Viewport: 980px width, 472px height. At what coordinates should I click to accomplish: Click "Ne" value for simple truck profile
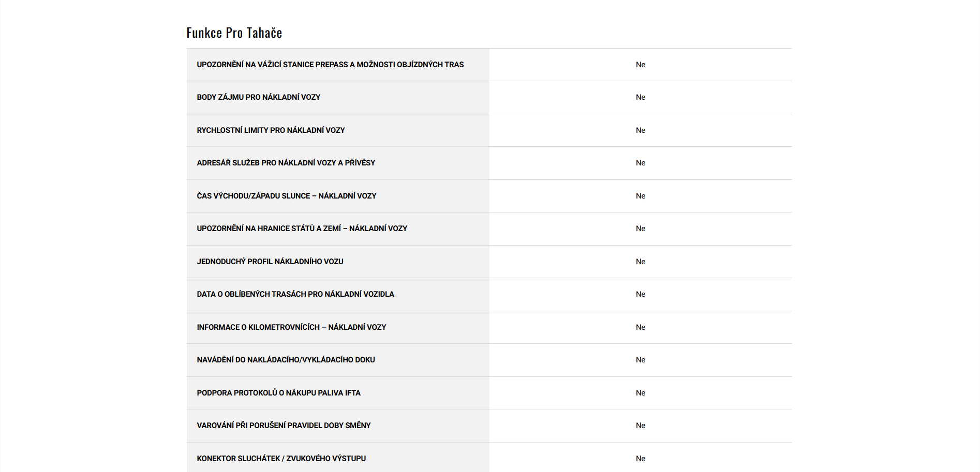point(640,262)
